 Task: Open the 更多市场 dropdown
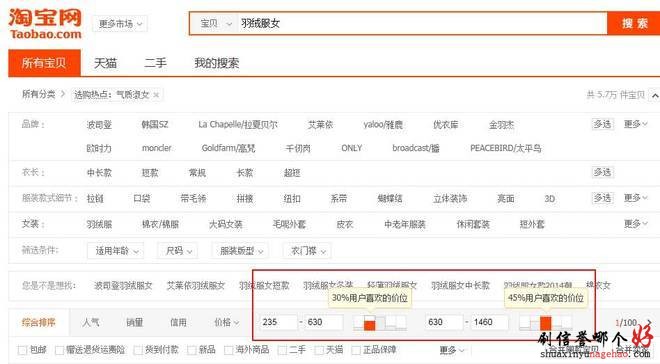tap(120, 24)
